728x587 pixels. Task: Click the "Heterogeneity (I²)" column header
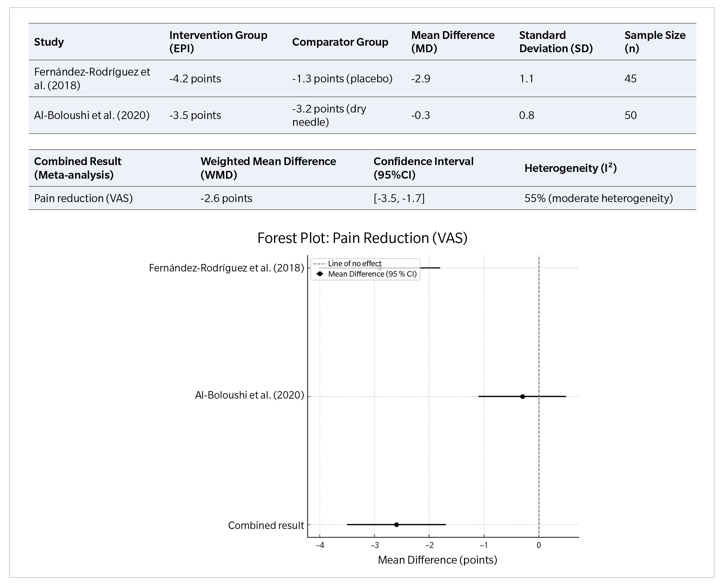pyautogui.click(x=570, y=168)
